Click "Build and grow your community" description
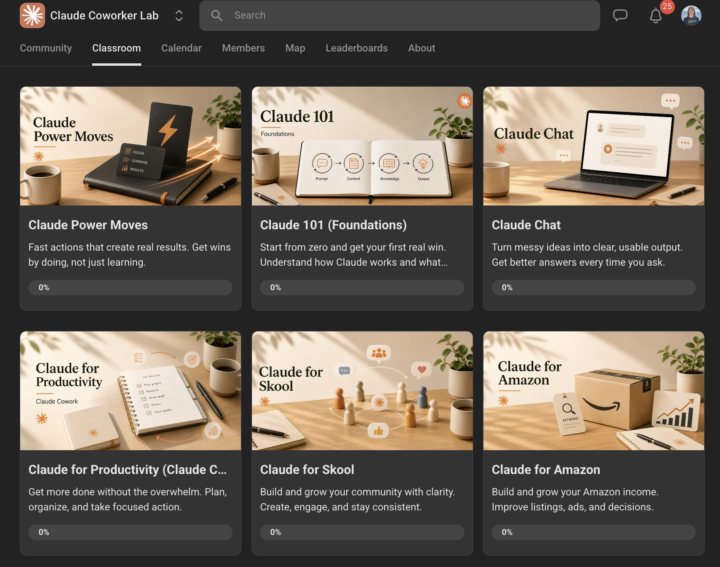This screenshot has height=567, width=720. pyautogui.click(x=358, y=500)
